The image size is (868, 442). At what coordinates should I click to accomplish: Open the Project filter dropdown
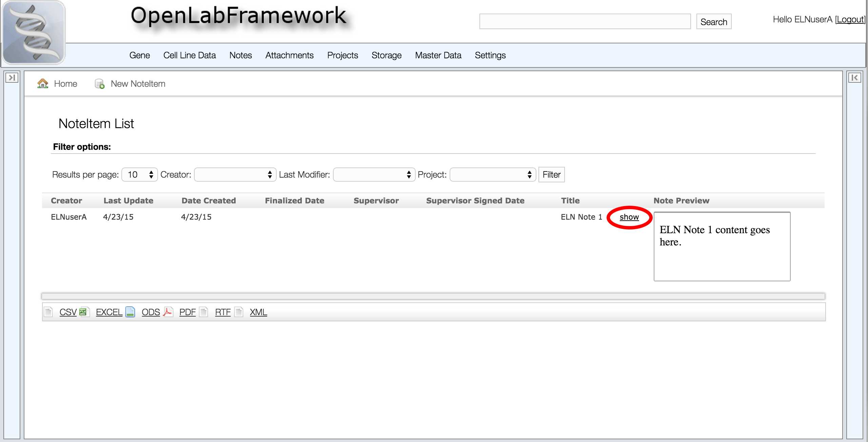tap(493, 175)
